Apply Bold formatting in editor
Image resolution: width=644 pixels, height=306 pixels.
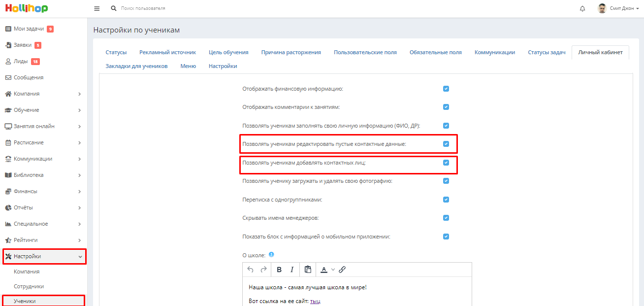pyautogui.click(x=279, y=270)
